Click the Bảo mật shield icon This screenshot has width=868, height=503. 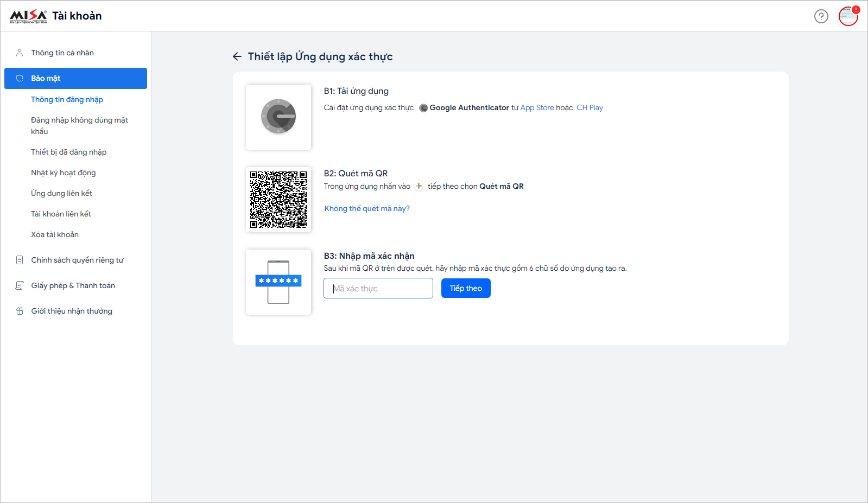(x=20, y=78)
